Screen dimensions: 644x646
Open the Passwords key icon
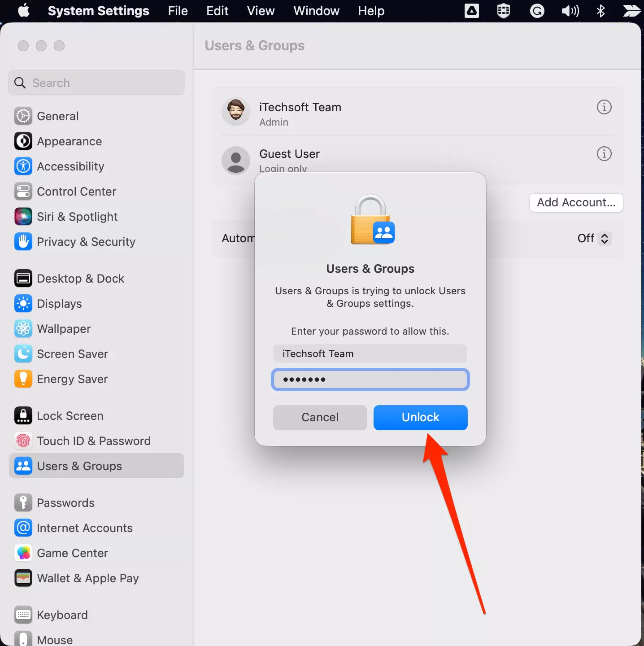[x=23, y=503]
